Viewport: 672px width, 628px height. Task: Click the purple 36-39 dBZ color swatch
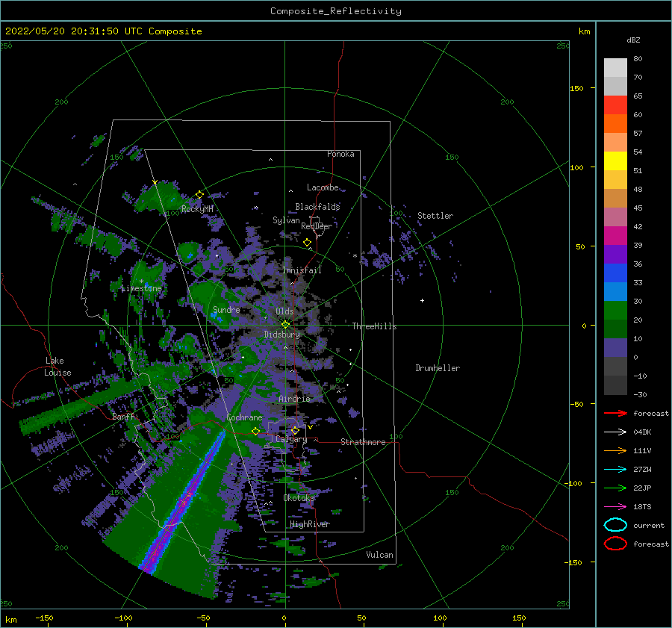click(x=615, y=255)
